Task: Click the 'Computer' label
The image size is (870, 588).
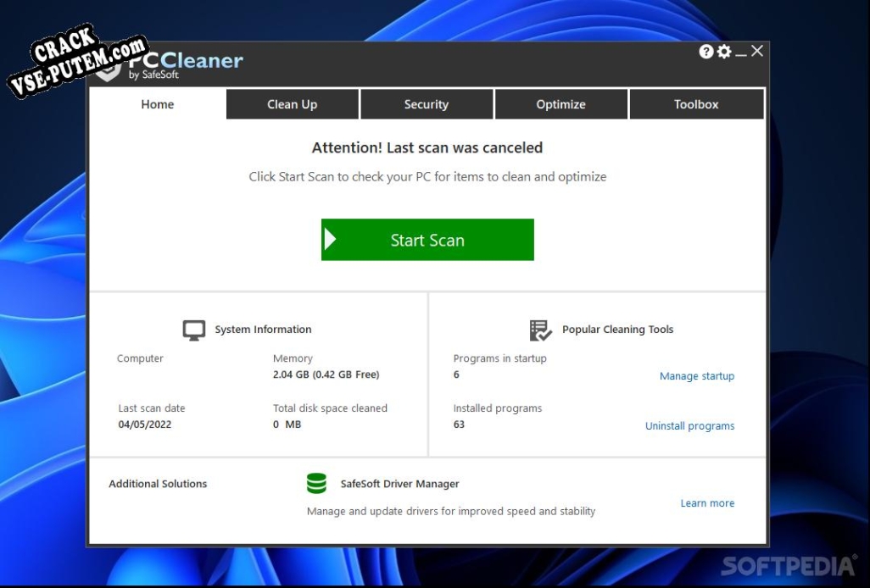Action: coord(140,358)
